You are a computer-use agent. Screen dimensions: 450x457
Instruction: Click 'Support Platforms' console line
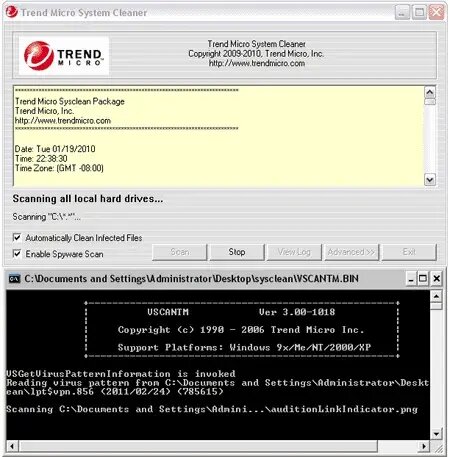pyautogui.click(x=244, y=347)
